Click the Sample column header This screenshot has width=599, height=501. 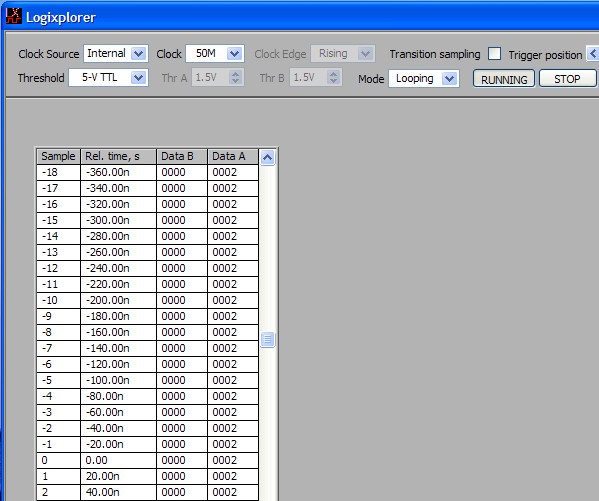58,156
